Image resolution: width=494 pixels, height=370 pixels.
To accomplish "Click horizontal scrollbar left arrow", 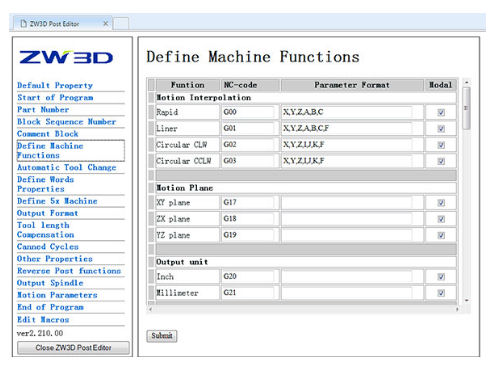I will click(x=150, y=309).
